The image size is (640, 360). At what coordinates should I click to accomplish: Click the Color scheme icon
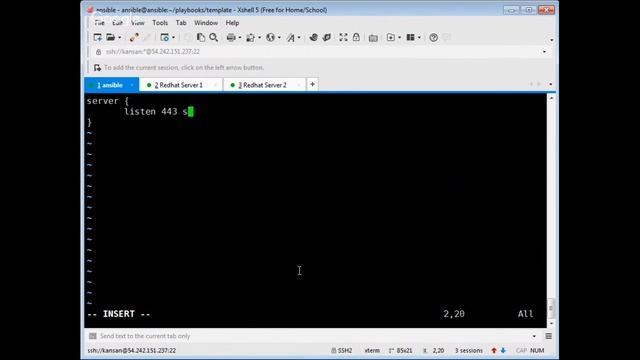click(251, 38)
